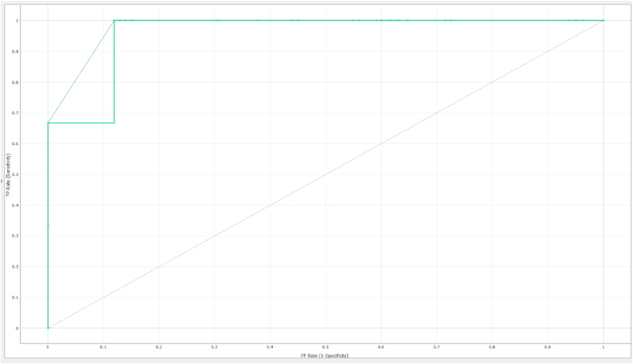Click the dotted diagonal reference line midpoint
This screenshot has width=633, height=364.
click(x=325, y=174)
